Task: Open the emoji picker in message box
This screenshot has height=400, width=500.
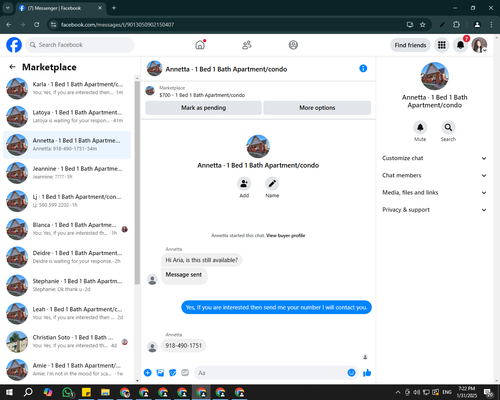Action: click(x=351, y=373)
